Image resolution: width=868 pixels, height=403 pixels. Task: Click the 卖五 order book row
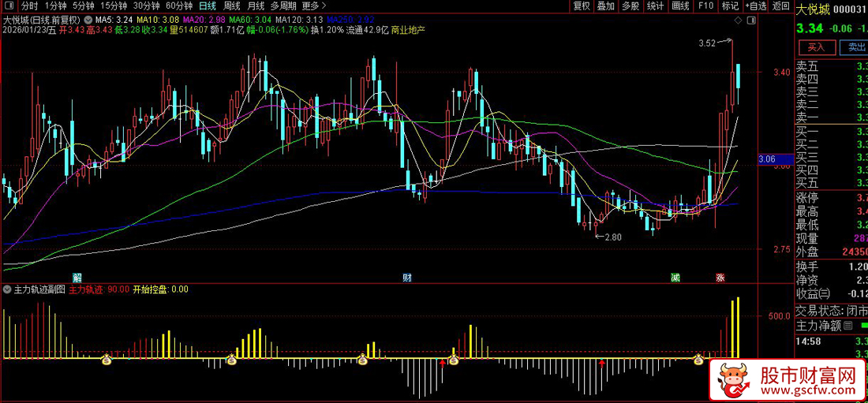click(x=832, y=66)
